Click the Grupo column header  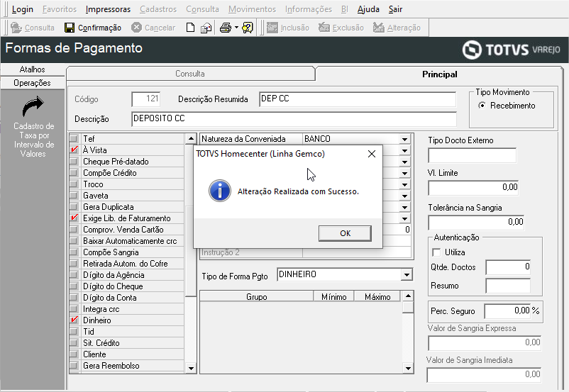tap(257, 296)
